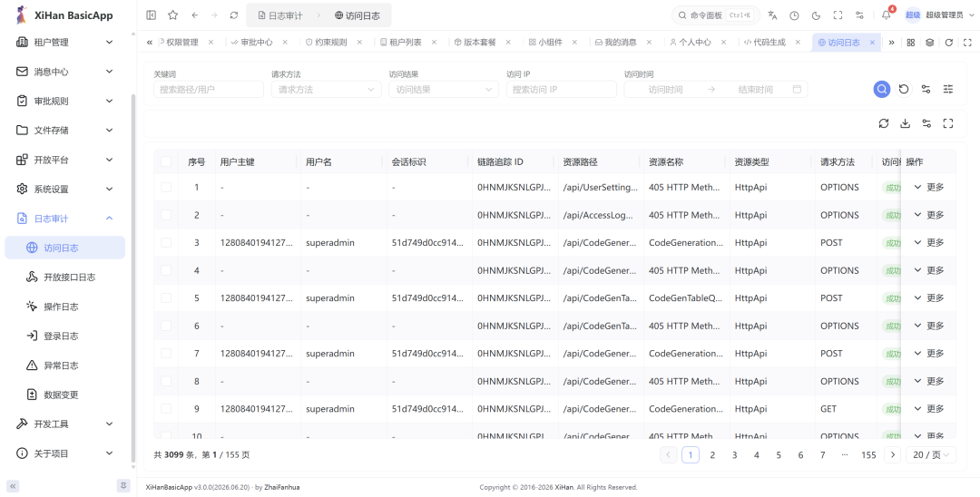Check the checkbox for row 5
The height and width of the screenshot is (497, 980).
pos(166,297)
